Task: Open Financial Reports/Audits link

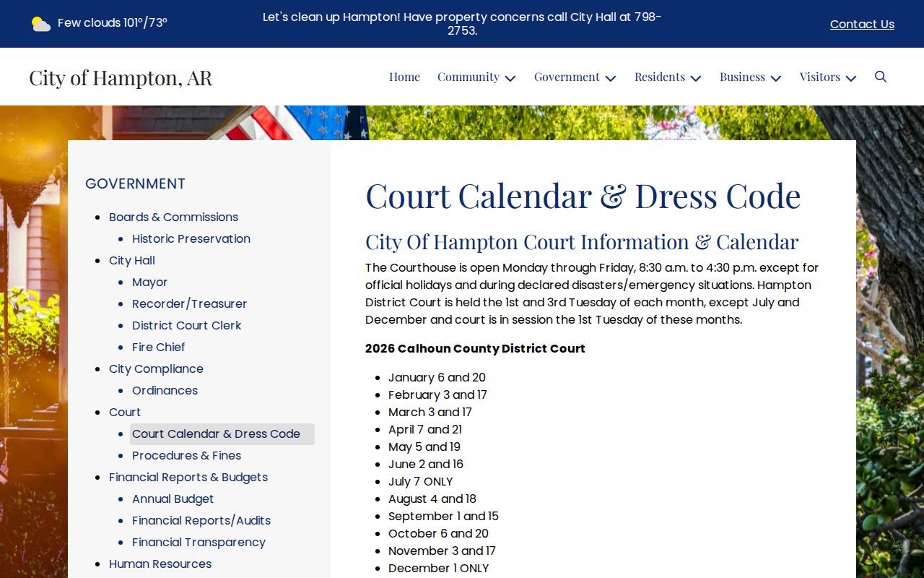Action: point(201,520)
